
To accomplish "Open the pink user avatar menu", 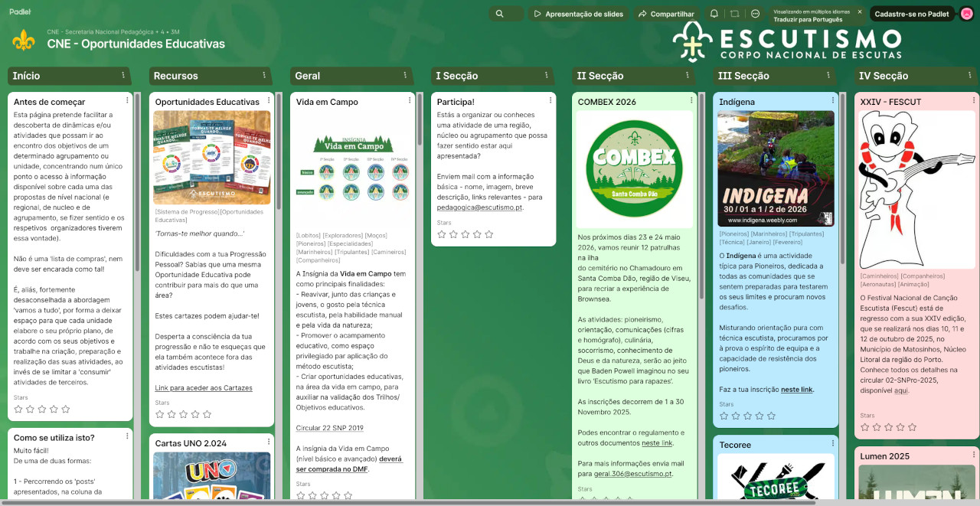I will point(966,14).
